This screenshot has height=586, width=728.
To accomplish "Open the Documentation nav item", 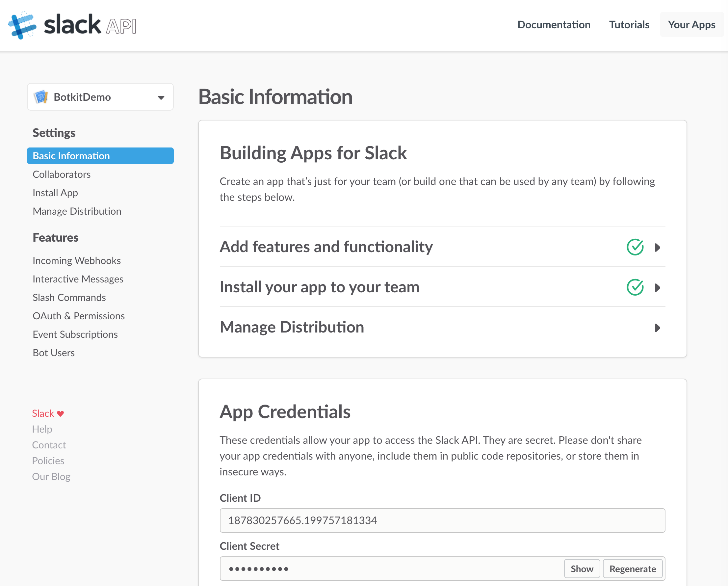I will coord(554,25).
